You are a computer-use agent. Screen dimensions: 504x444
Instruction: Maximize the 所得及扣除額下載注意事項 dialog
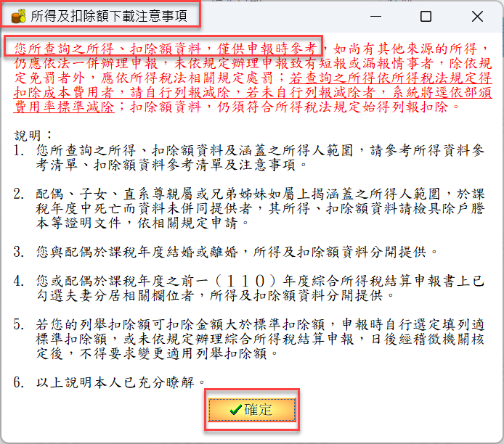[x=426, y=17]
